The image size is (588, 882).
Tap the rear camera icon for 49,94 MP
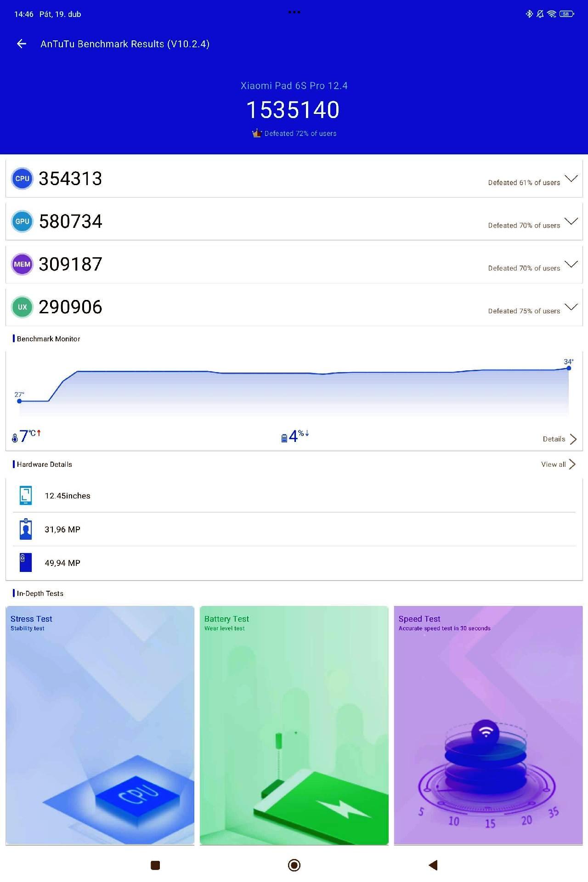click(x=26, y=563)
